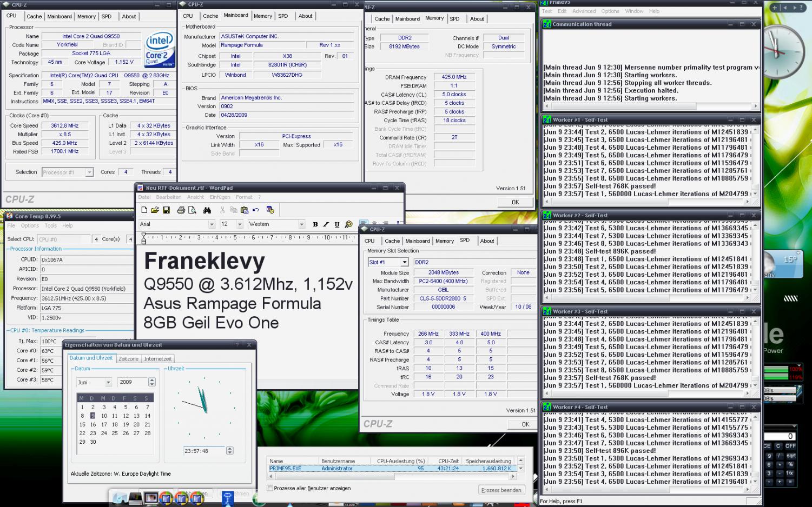This screenshot has width=812, height=507.
Task: Open Datei menu in WordPad
Action: 144,197
